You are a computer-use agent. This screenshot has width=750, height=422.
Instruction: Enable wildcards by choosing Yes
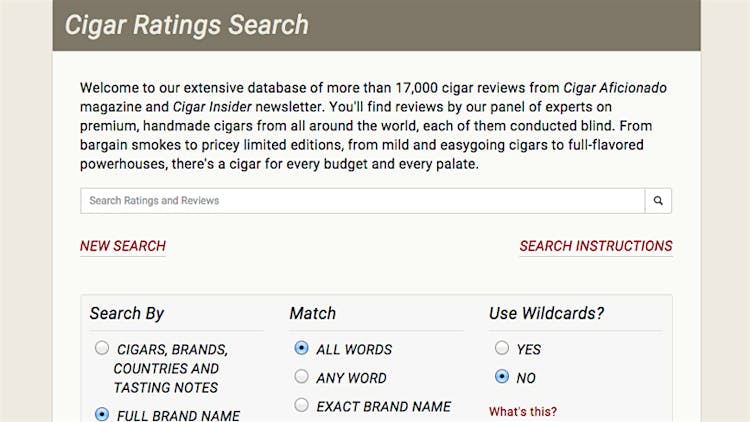pyautogui.click(x=502, y=349)
